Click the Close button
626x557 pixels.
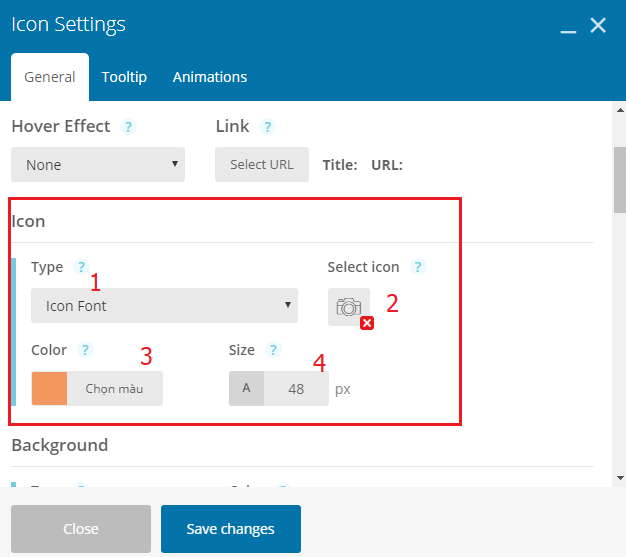[x=81, y=529]
